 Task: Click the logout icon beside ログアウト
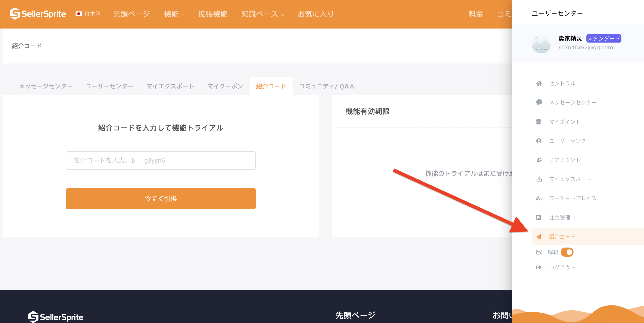click(539, 267)
